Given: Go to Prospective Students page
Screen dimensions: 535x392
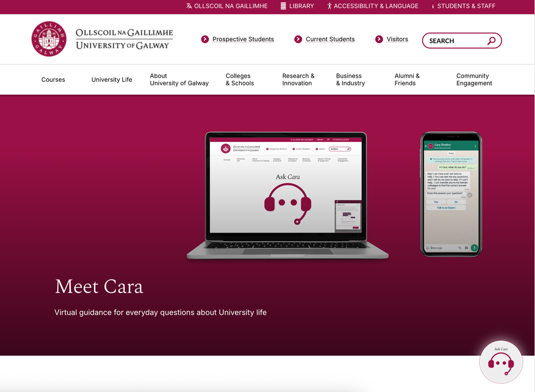Looking at the screenshot, I should pos(243,39).
